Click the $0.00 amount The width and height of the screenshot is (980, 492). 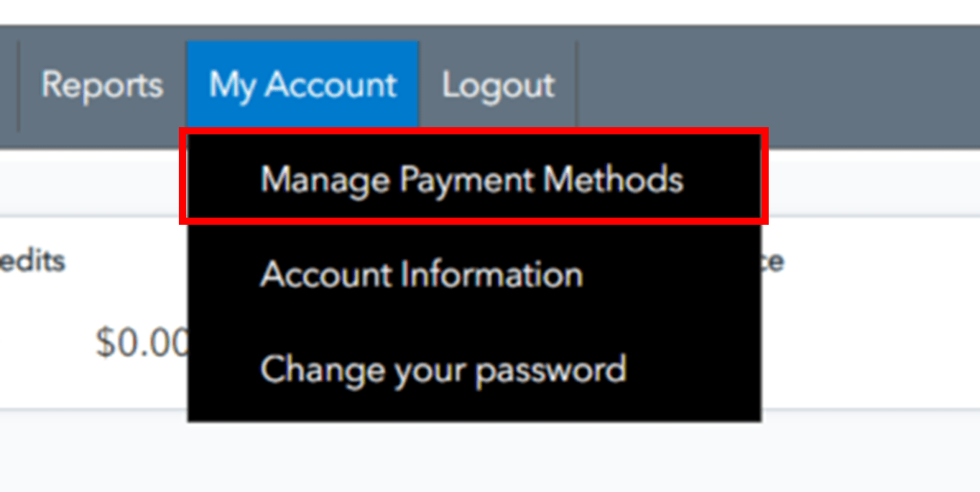[x=142, y=343]
